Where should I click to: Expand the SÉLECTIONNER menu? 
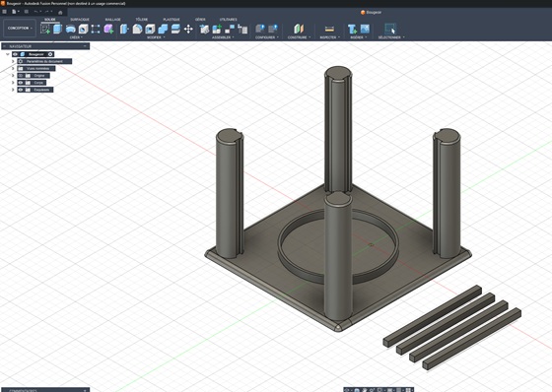[x=391, y=37]
